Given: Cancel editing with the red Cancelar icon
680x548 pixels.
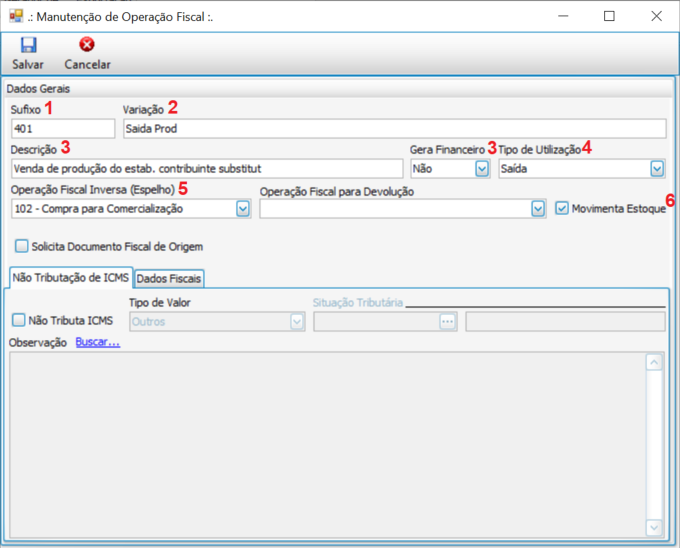Looking at the screenshot, I should pos(87,45).
